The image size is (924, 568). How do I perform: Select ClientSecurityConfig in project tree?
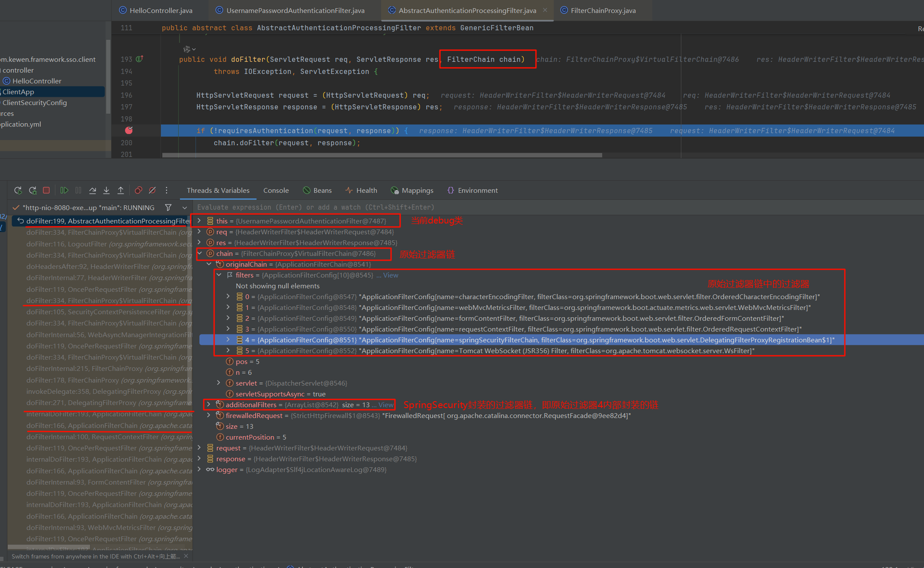pyautogui.click(x=35, y=102)
